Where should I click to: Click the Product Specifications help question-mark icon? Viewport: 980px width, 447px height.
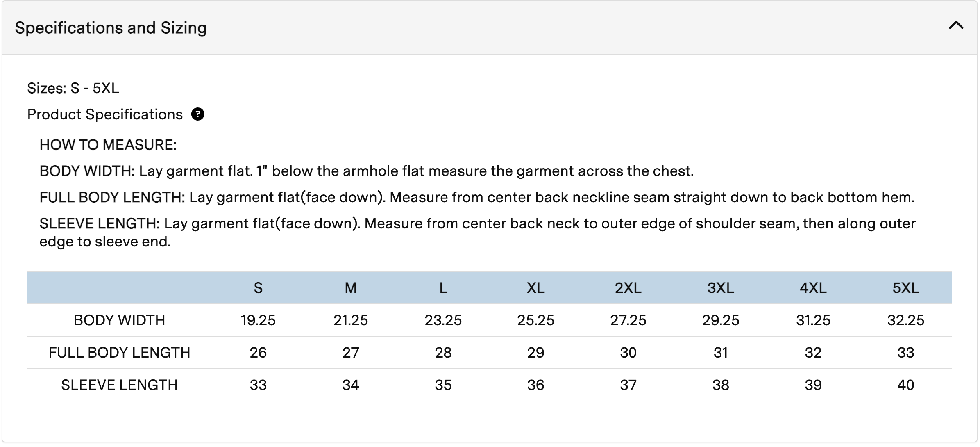coord(197,114)
